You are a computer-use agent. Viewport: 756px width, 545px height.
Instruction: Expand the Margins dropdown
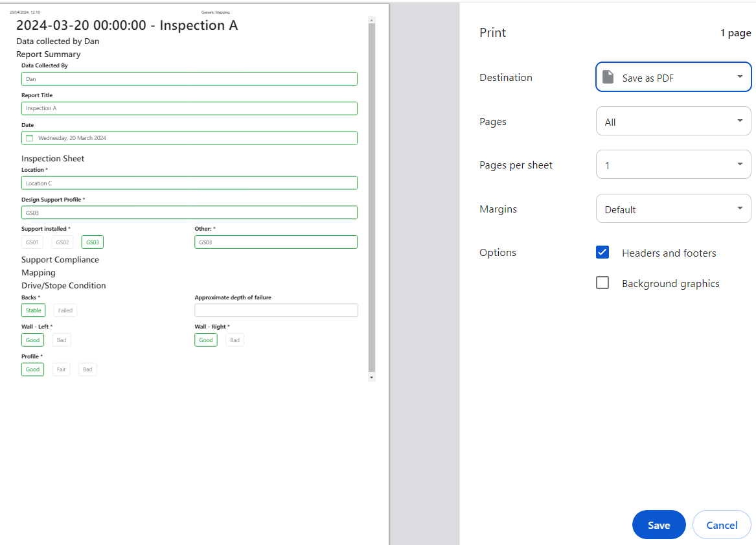[673, 209]
